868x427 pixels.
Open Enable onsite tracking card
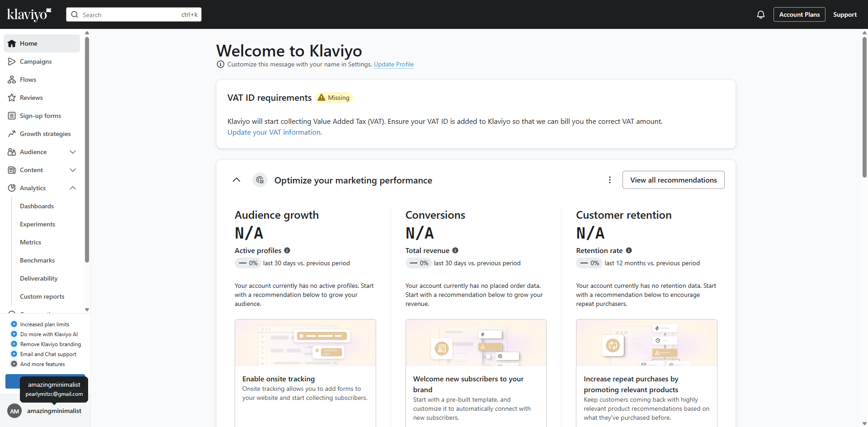pos(305,373)
